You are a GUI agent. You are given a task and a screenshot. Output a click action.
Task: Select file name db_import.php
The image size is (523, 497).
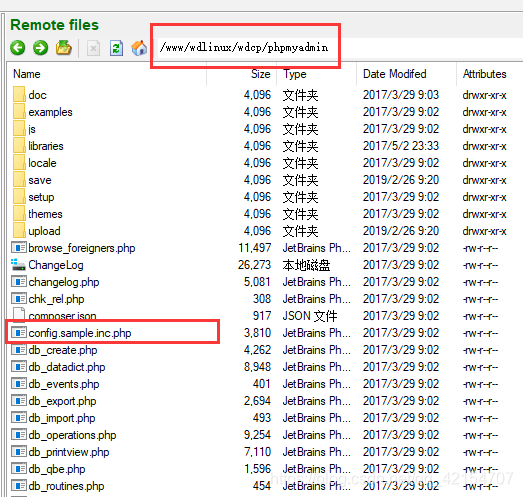click(x=62, y=418)
